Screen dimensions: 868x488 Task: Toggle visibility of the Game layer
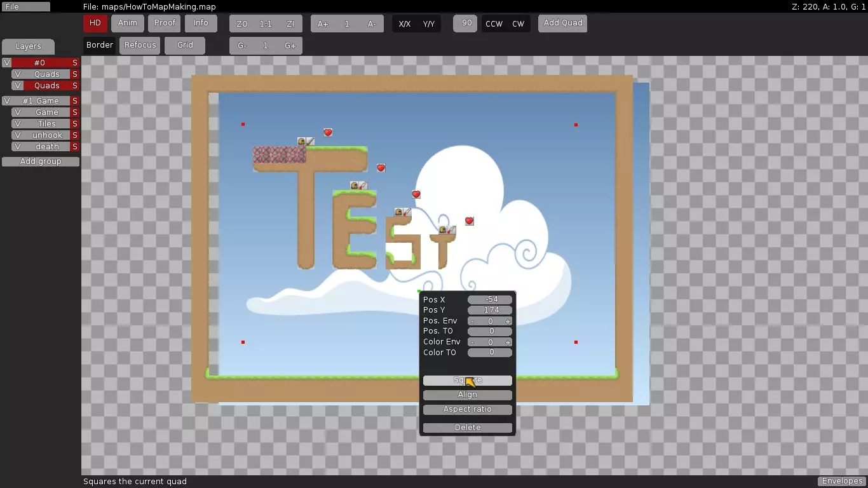18,112
